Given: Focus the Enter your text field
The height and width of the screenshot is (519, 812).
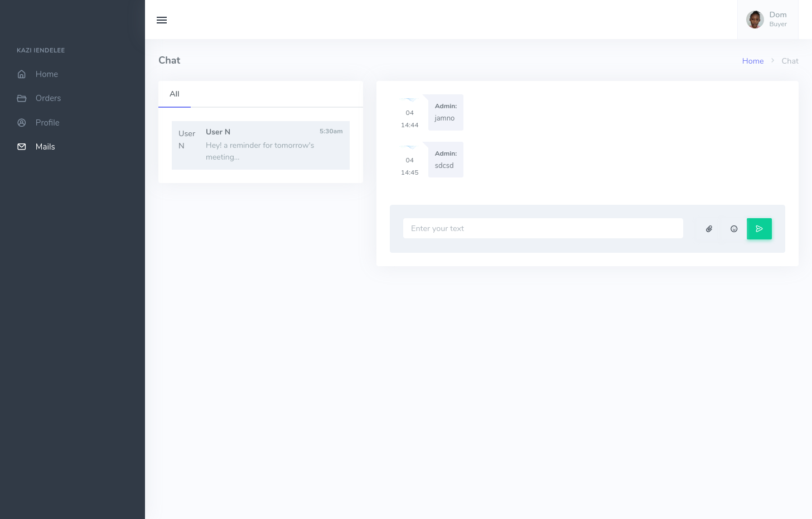Looking at the screenshot, I should coord(543,228).
